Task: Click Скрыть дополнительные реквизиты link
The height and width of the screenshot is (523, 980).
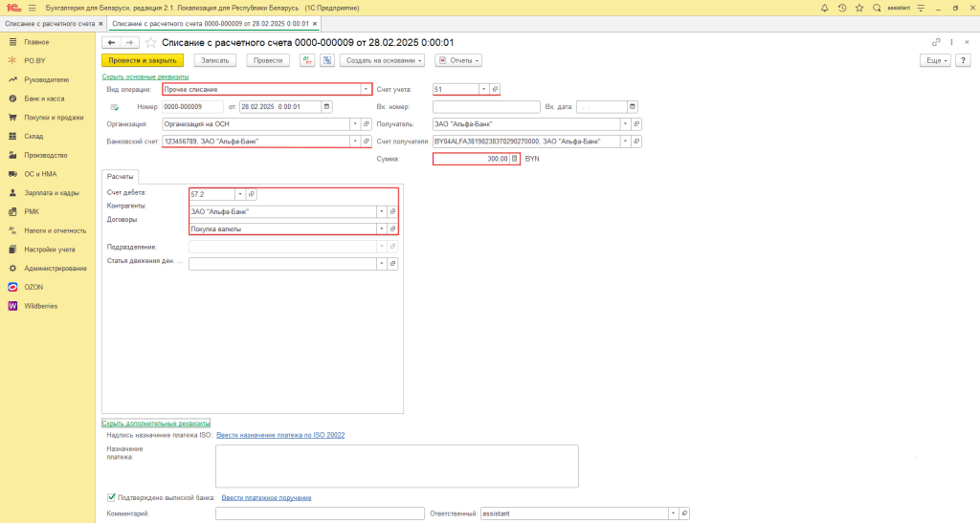Action: click(x=156, y=424)
